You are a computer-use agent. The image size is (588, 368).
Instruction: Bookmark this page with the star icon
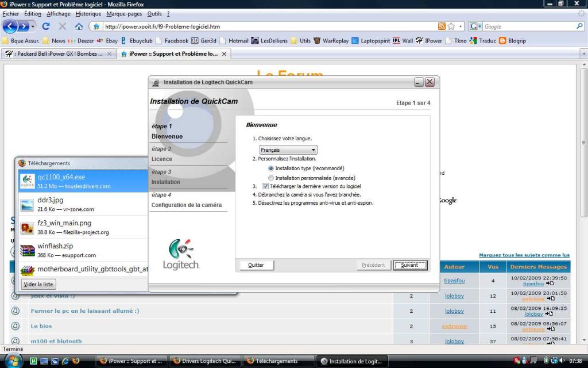[x=451, y=26]
